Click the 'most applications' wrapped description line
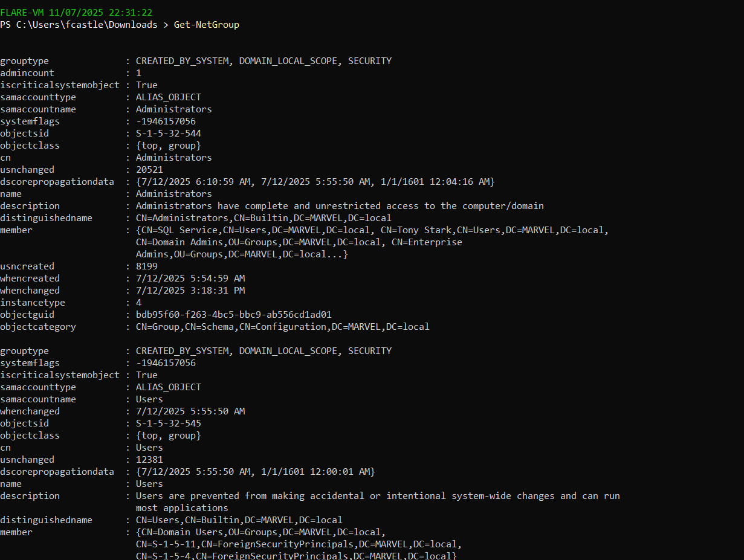 click(182, 508)
